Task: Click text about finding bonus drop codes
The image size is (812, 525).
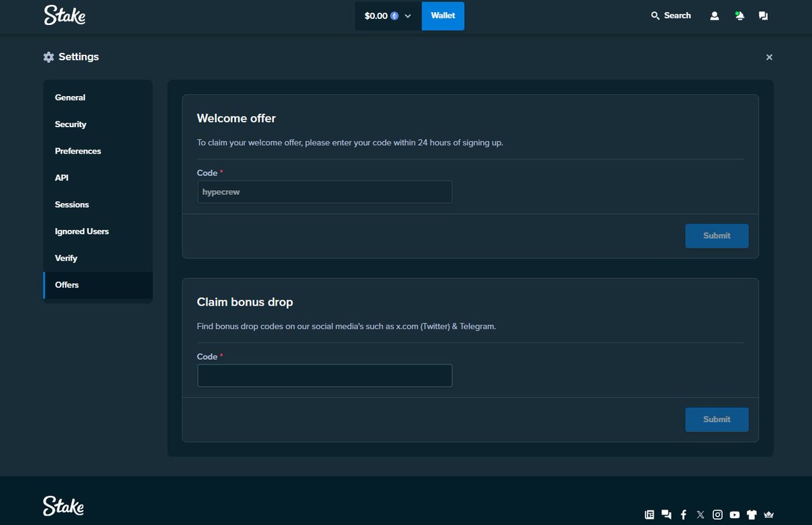Action: point(346,326)
